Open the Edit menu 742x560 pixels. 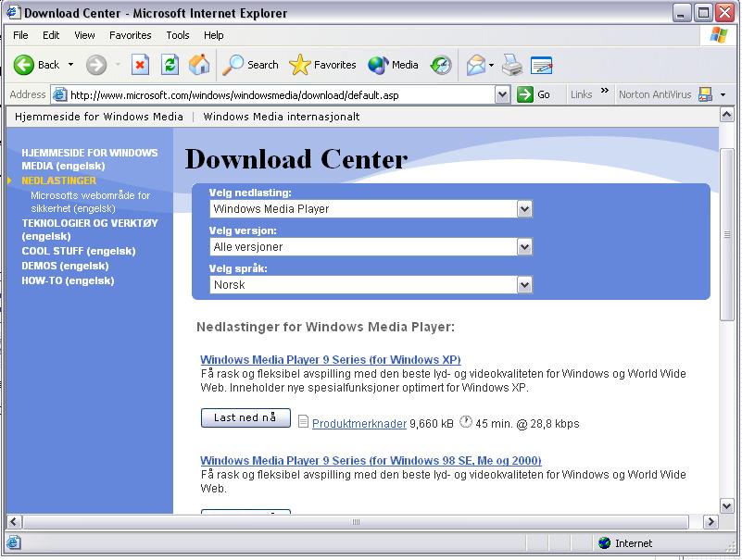tap(51, 35)
